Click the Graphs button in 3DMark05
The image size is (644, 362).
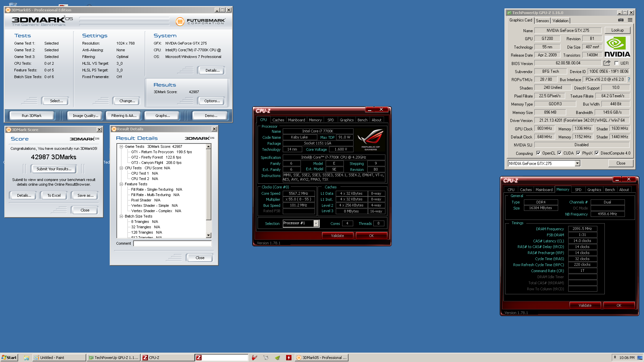click(163, 116)
